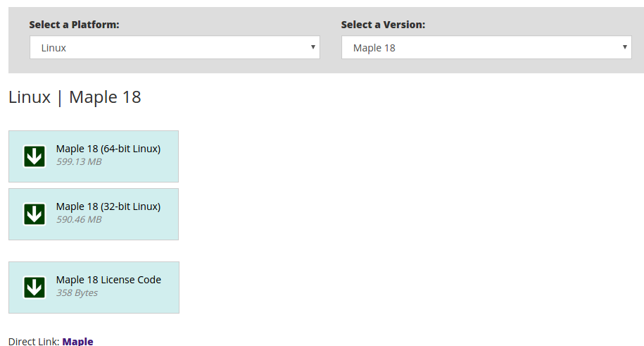Click the 599.13 MB file size text
This screenshot has height=346, width=644.
tap(79, 161)
